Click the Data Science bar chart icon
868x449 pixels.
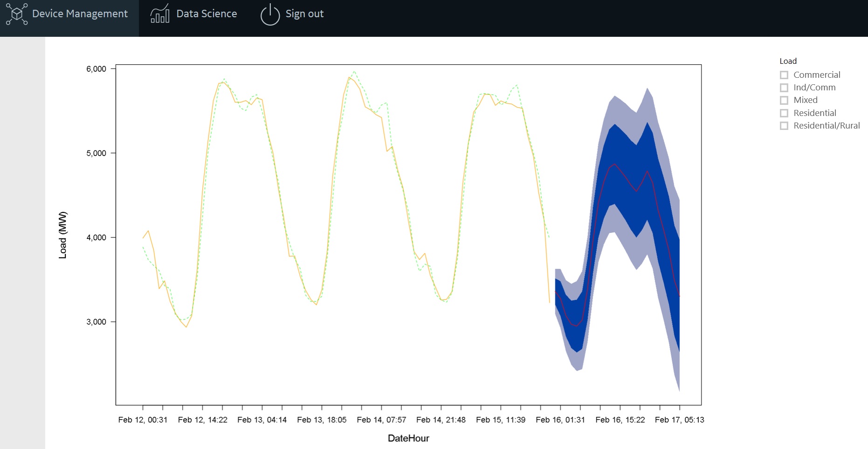(x=160, y=14)
